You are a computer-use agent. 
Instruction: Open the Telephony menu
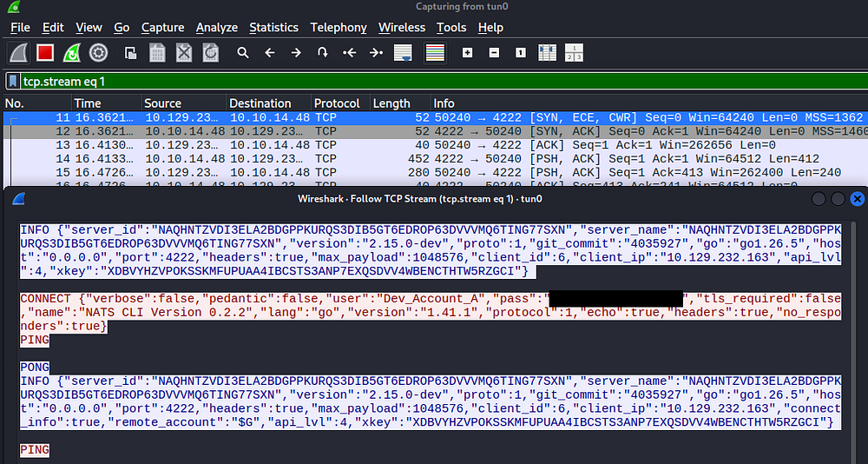(x=339, y=27)
